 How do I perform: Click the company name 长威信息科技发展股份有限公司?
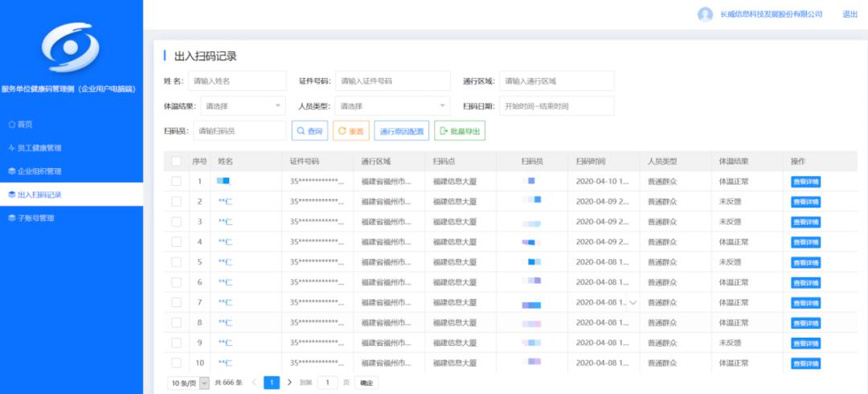771,14
